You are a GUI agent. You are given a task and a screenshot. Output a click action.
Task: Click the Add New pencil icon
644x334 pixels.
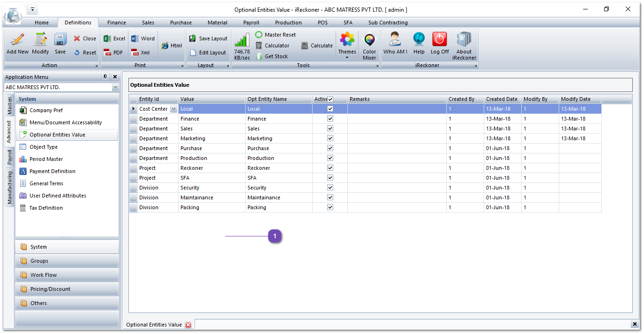[17, 40]
